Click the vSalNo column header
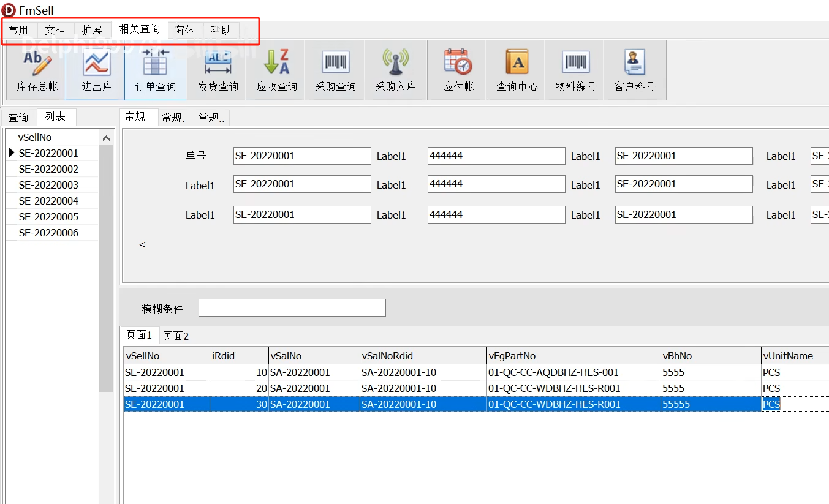The height and width of the screenshot is (504, 829). pos(314,356)
